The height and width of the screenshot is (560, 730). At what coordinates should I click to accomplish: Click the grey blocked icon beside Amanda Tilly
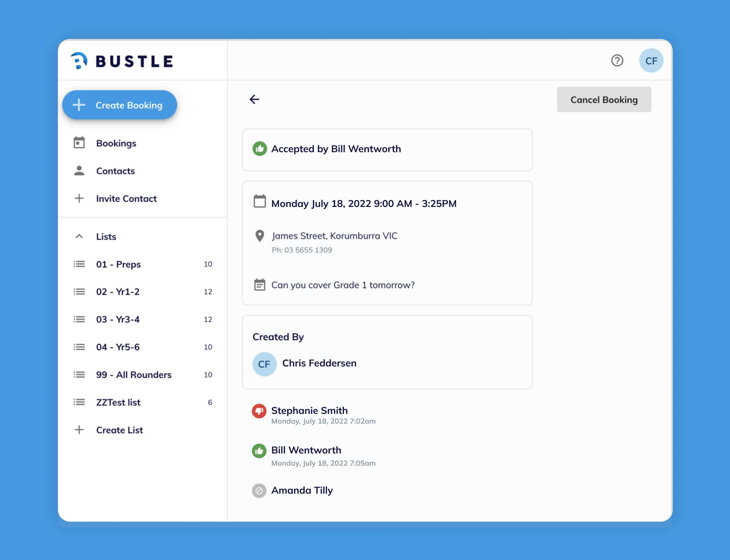point(259,491)
